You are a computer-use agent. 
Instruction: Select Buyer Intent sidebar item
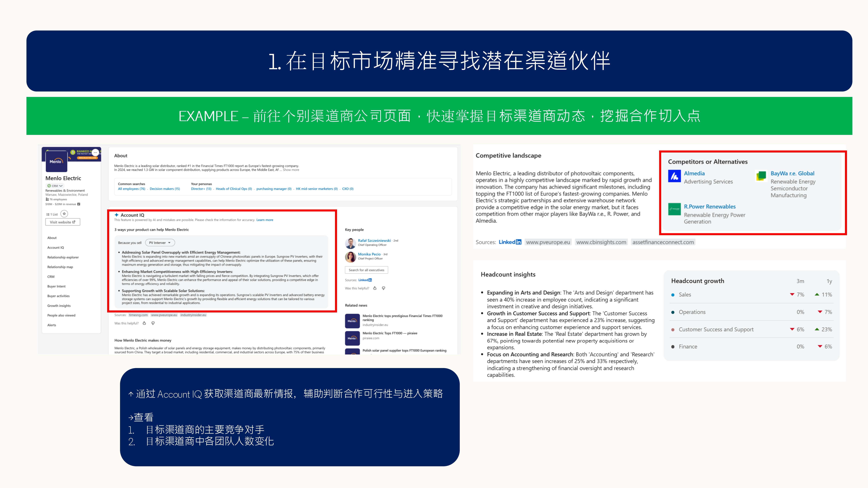point(57,286)
